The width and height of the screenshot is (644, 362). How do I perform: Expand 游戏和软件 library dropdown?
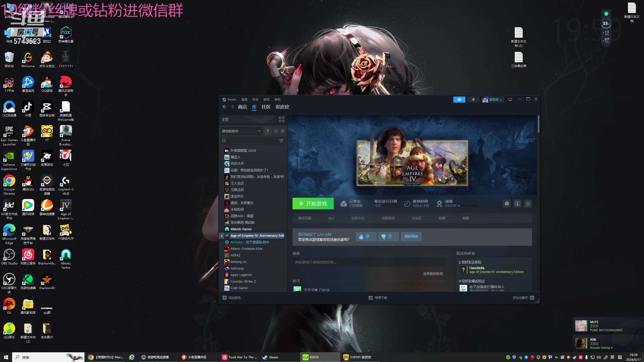coord(241,131)
